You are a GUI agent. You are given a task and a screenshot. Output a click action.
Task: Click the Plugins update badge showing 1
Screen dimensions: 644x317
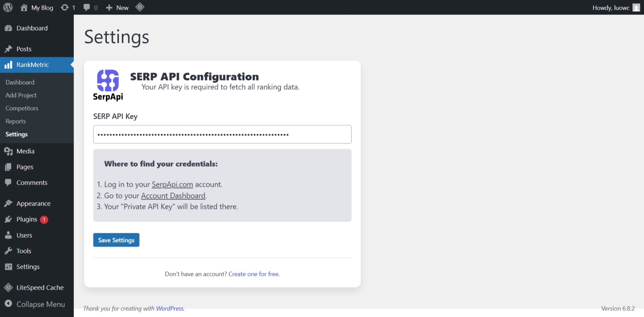pos(44,219)
